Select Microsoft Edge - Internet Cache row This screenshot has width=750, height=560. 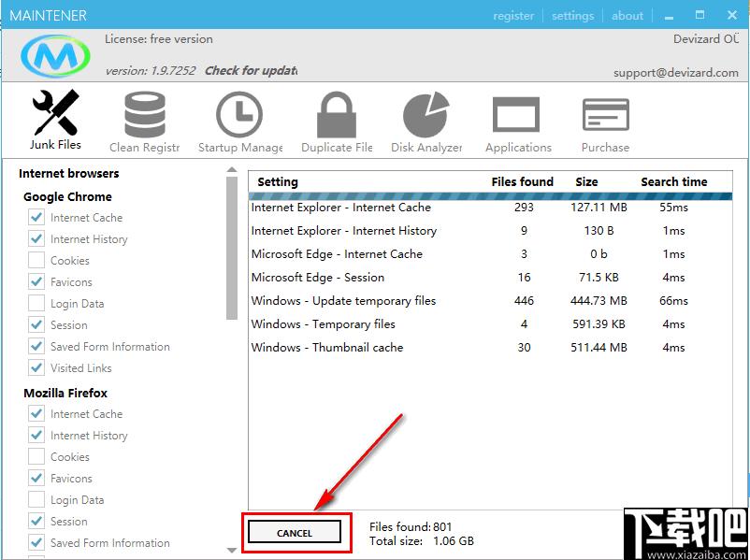490,254
